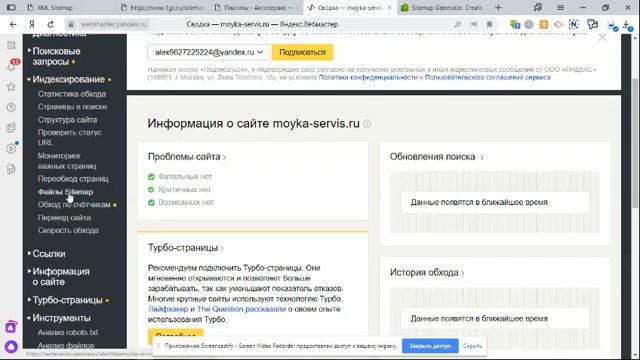Open services grid icon in browser sidebar
The width and height of the screenshot is (640, 360).
pyautogui.click(x=11, y=45)
